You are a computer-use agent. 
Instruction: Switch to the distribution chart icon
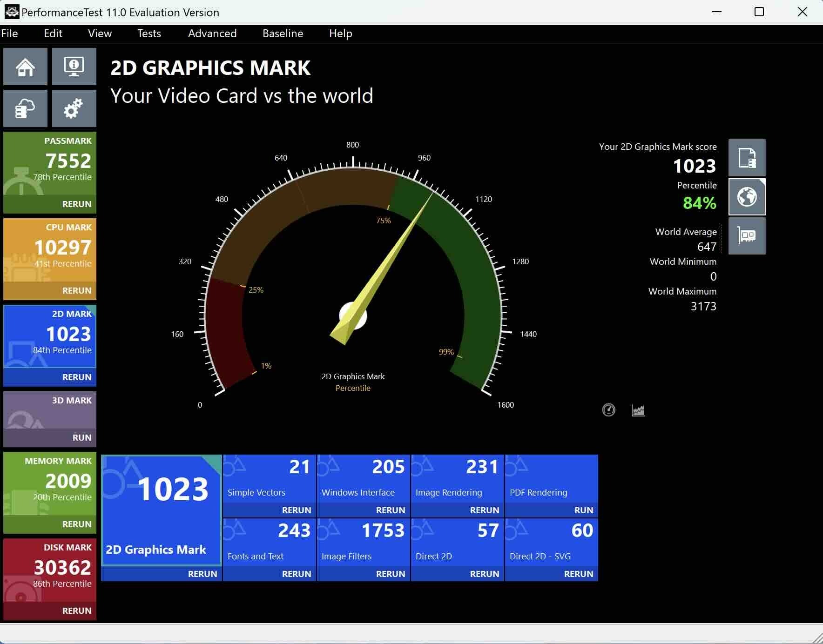[x=638, y=410]
